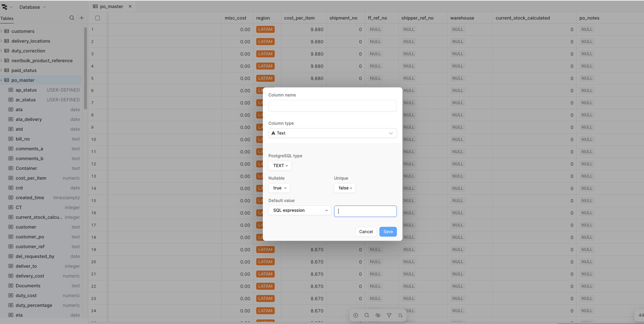The height and width of the screenshot is (324, 644).
Task: Open the Column type Text dropdown
Action: (332, 133)
